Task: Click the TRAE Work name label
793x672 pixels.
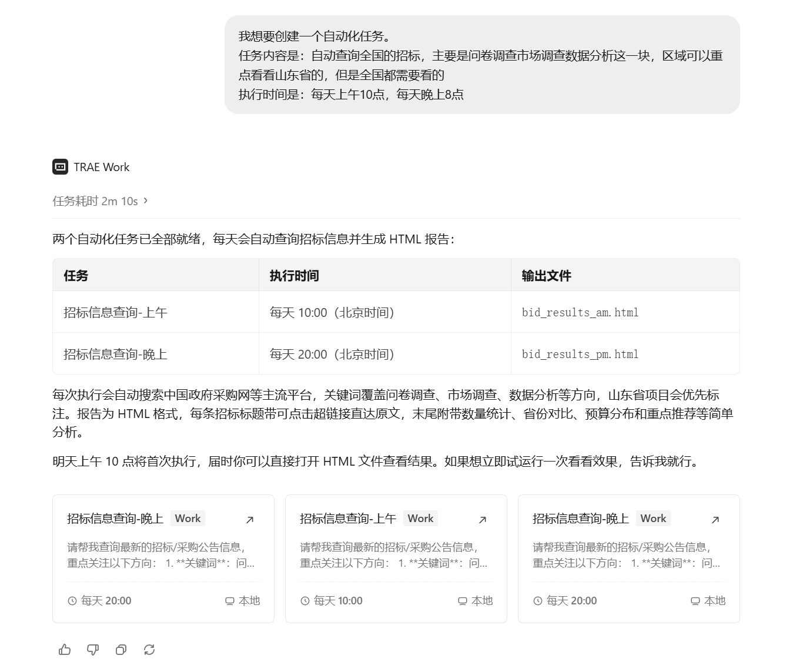Action: 101,167
